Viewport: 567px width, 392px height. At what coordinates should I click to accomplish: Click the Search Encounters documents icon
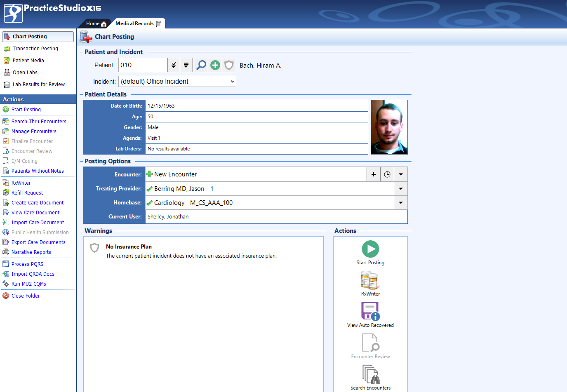click(x=370, y=374)
